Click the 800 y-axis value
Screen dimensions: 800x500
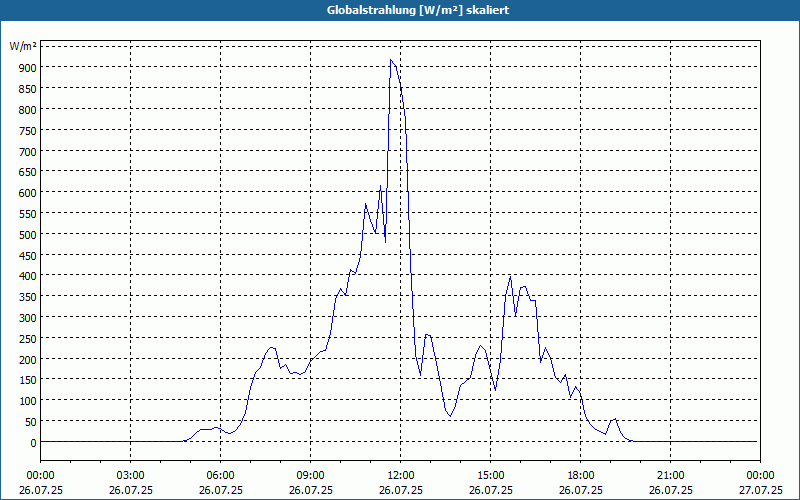click(29, 110)
